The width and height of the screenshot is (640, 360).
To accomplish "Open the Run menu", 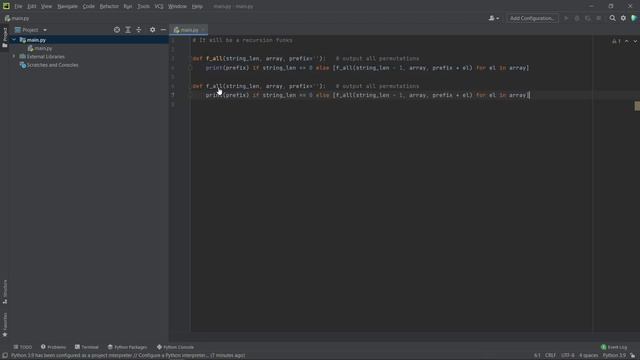I will 128,7.
